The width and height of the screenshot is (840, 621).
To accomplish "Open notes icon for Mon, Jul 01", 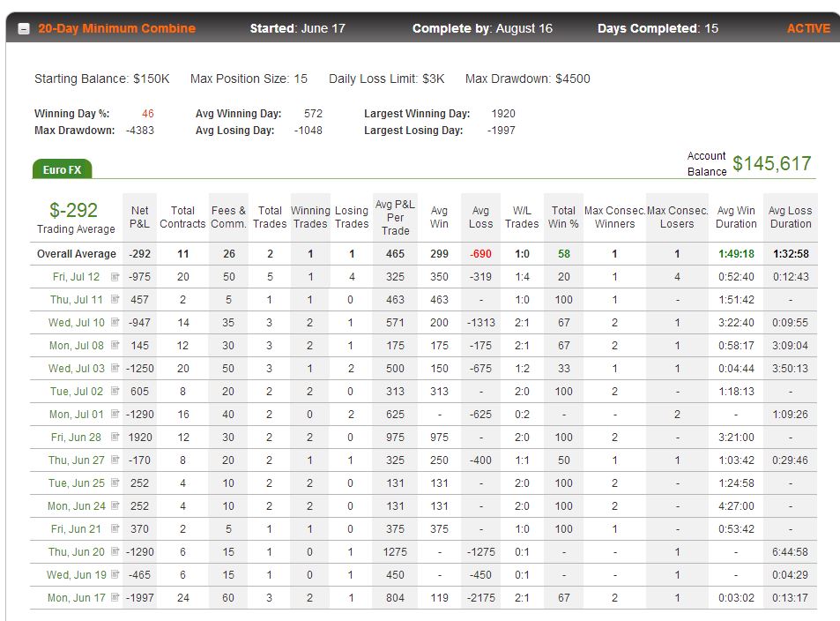I will pos(115,414).
